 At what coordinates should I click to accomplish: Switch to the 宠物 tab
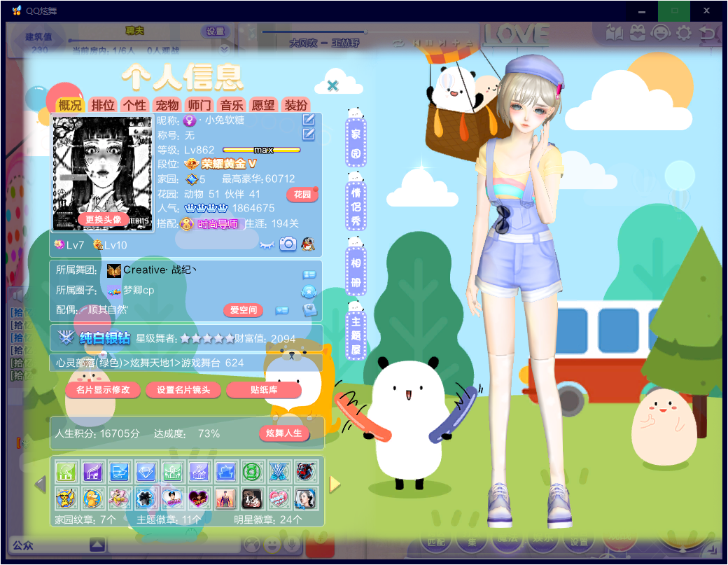pos(167,105)
